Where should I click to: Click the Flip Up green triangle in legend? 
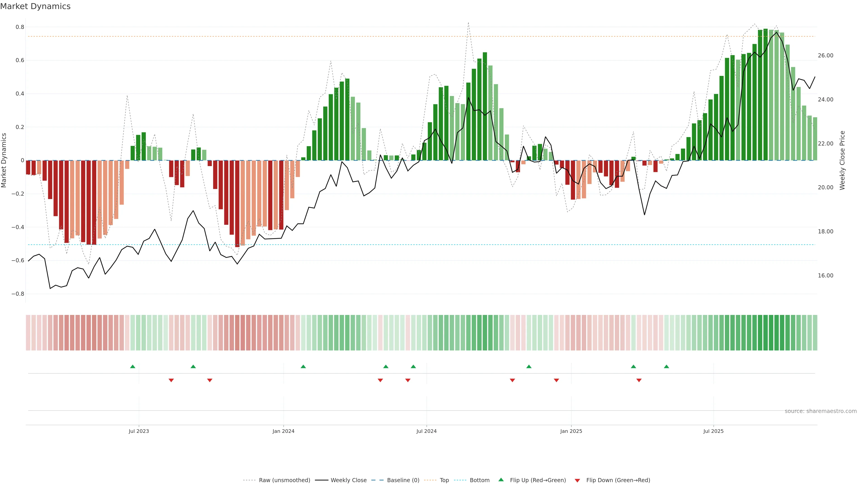(501, 480)
